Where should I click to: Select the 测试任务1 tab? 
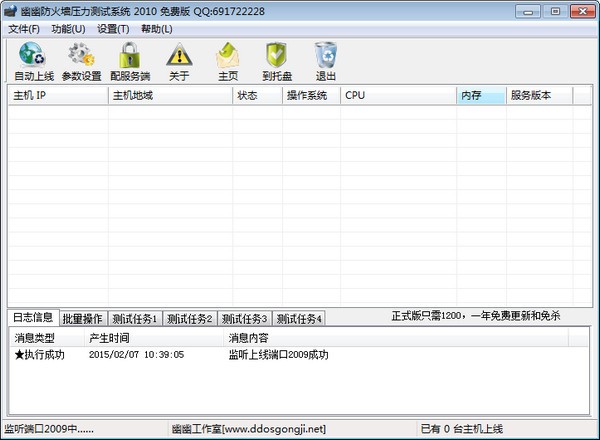point(135,318)
